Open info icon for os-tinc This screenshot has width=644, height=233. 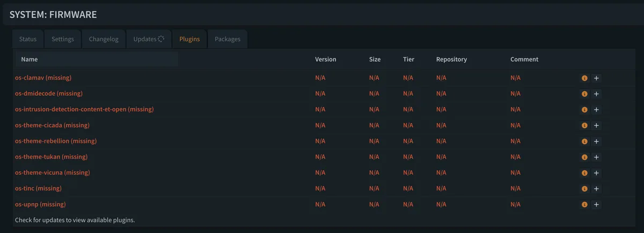point(584,189)
